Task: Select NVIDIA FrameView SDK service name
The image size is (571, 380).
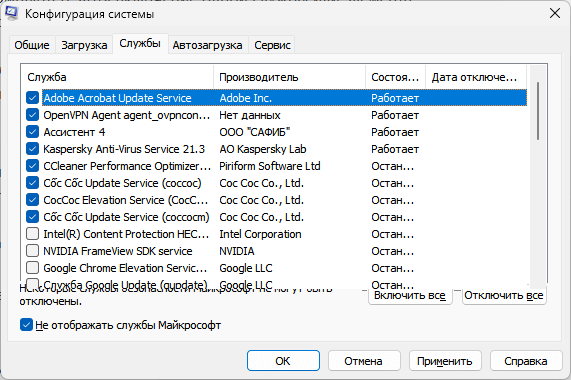Action: pos(118,251)
